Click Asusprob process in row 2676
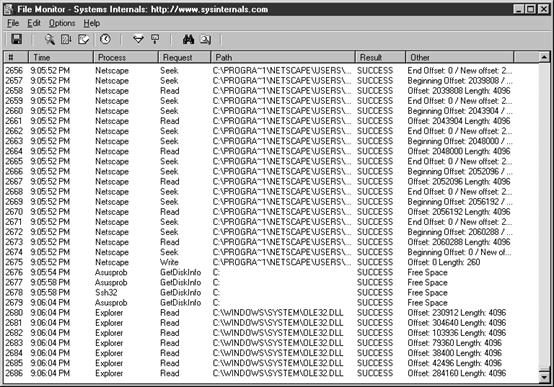Viewport: 554px width, 387px height. coord(111,272)
